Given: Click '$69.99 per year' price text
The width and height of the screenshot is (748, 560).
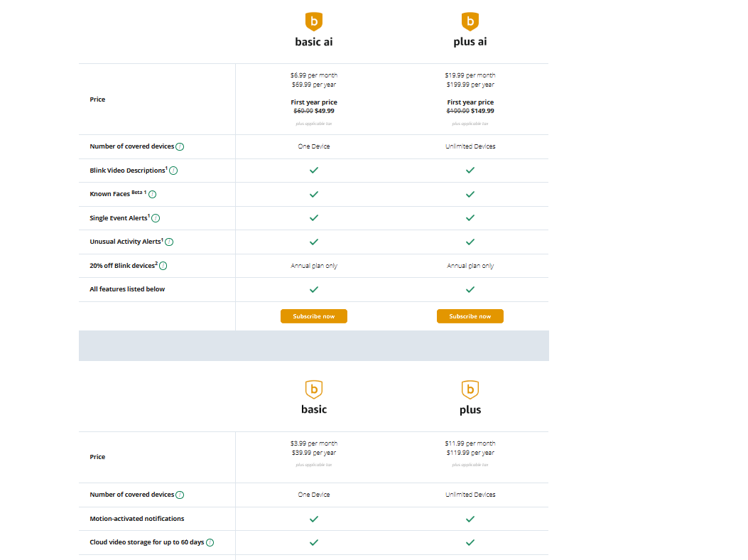Looking at the screenshot, I should (x=314, y=85).
